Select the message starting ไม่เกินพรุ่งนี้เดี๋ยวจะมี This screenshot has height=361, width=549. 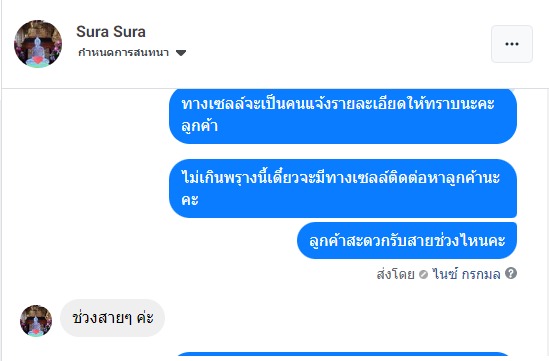(343, 188)
